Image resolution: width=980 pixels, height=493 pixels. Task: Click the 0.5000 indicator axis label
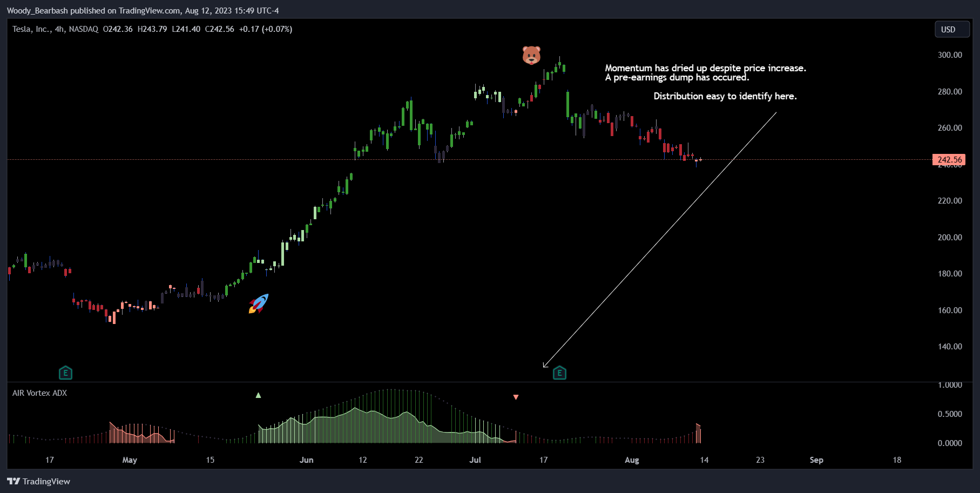(x=950, y=414)
